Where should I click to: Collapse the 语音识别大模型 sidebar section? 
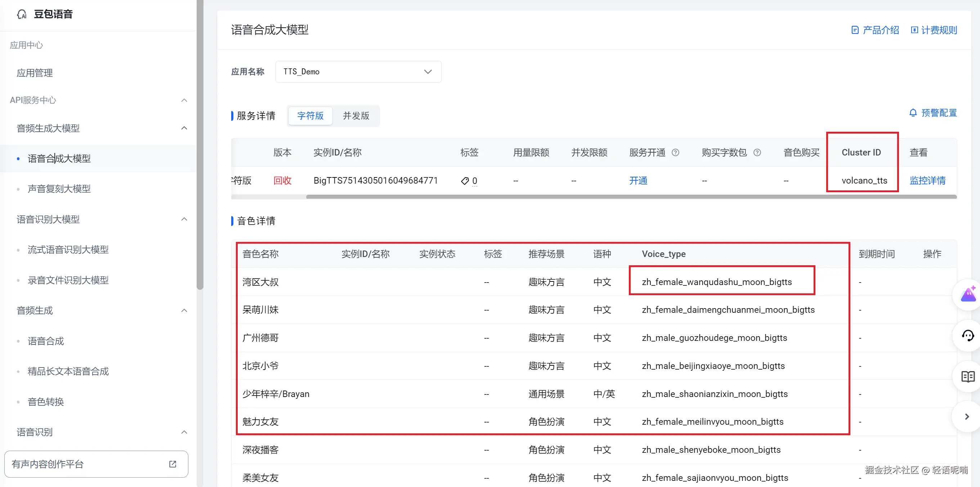(184, 219)
